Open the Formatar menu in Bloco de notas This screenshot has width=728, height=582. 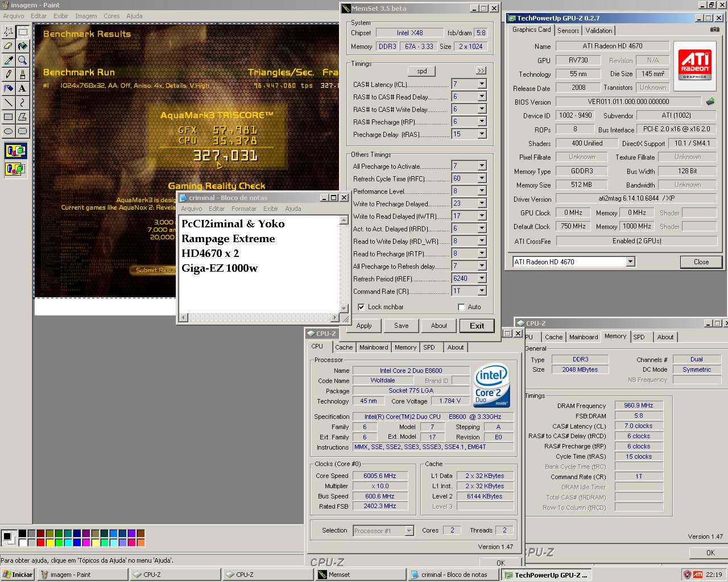[x=243, y=209]
